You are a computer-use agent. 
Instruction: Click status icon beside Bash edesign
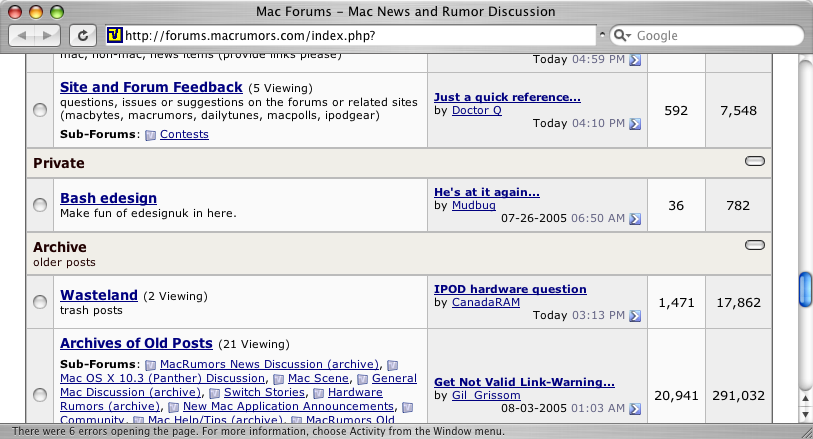40,205
